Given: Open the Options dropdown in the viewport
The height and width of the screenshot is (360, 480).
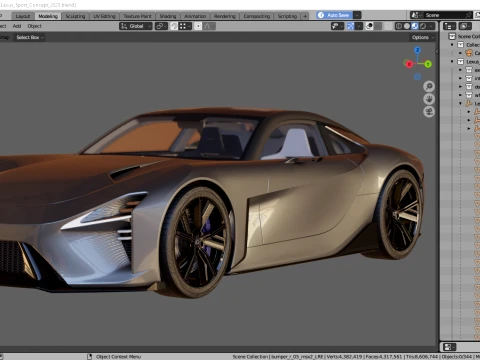Looking at the screenshot, I should (423, 37).
